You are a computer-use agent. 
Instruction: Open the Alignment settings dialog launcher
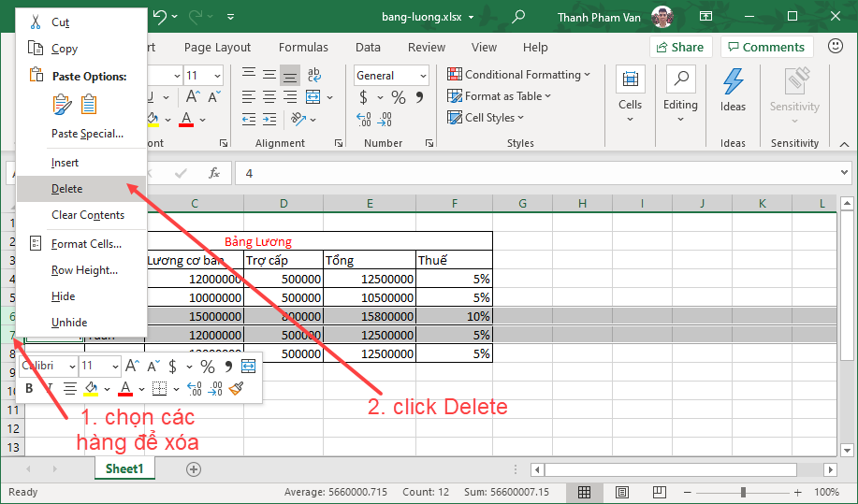(339, 143)
